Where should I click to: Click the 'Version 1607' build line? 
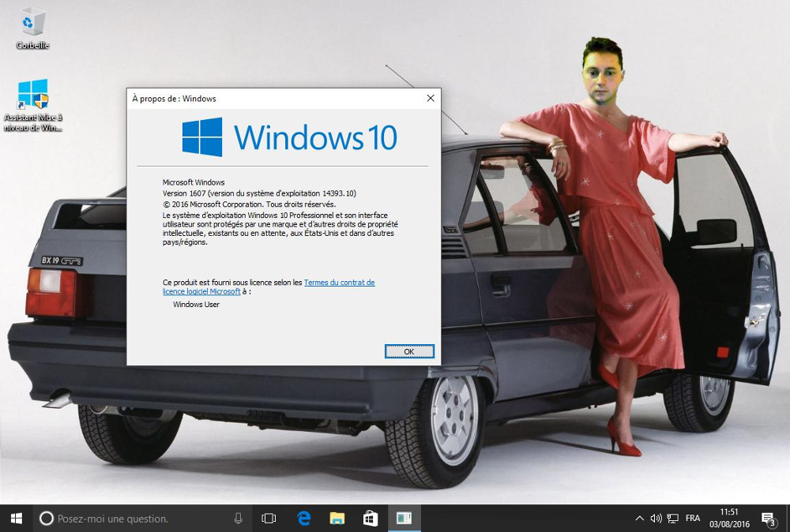click(259, 193)
